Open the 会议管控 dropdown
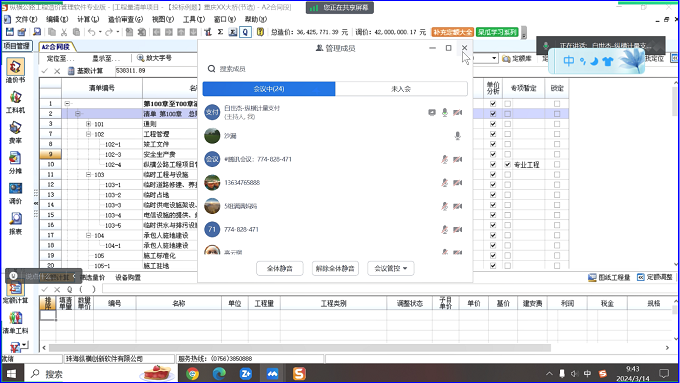This screenshot has width=680, height=383. click(391, 268)
